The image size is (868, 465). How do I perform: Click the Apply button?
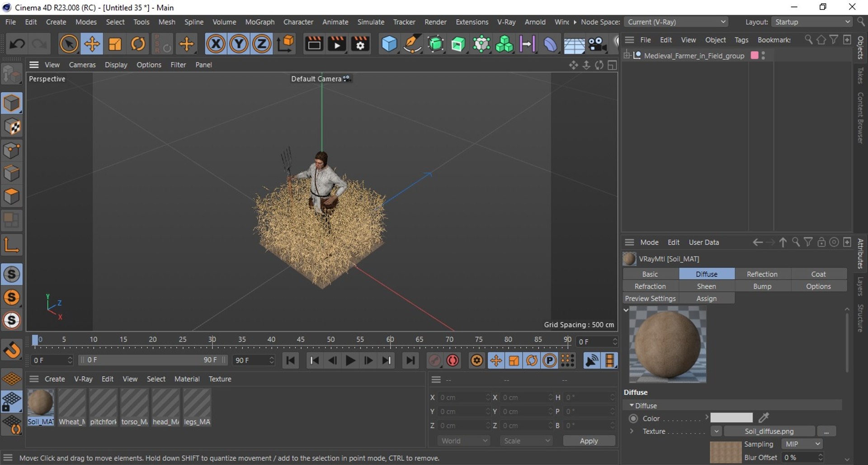point(589,441)
